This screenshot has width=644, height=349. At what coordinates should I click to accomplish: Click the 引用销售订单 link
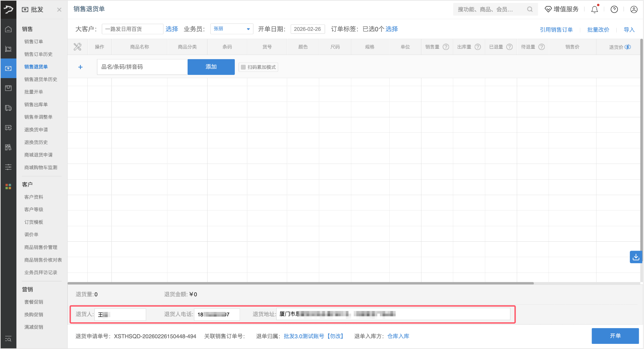coord(556,29)
